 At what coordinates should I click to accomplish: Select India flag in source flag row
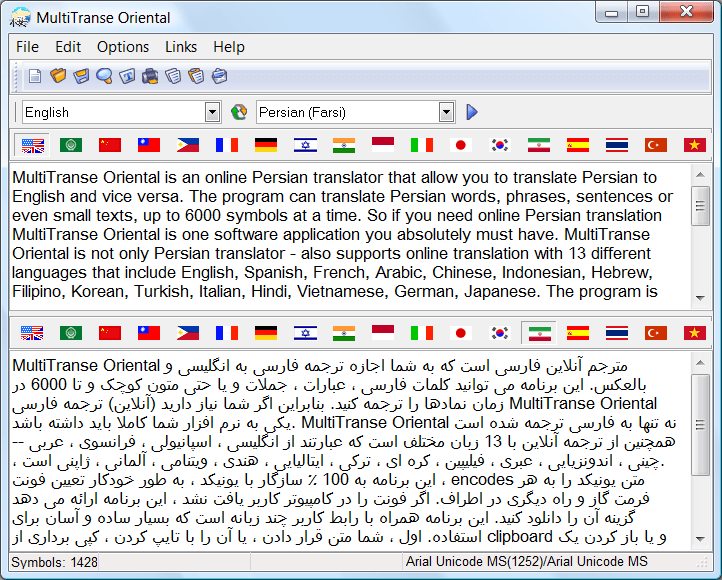click(344, 145)
